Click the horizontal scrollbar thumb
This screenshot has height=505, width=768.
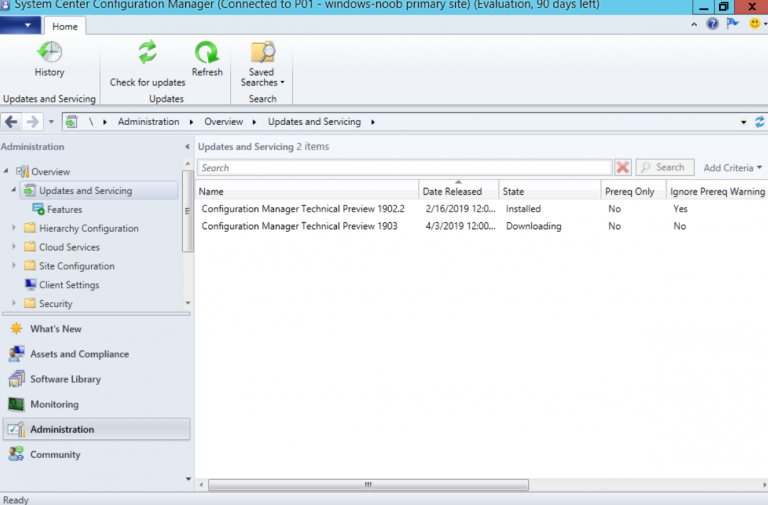[368, 484]
